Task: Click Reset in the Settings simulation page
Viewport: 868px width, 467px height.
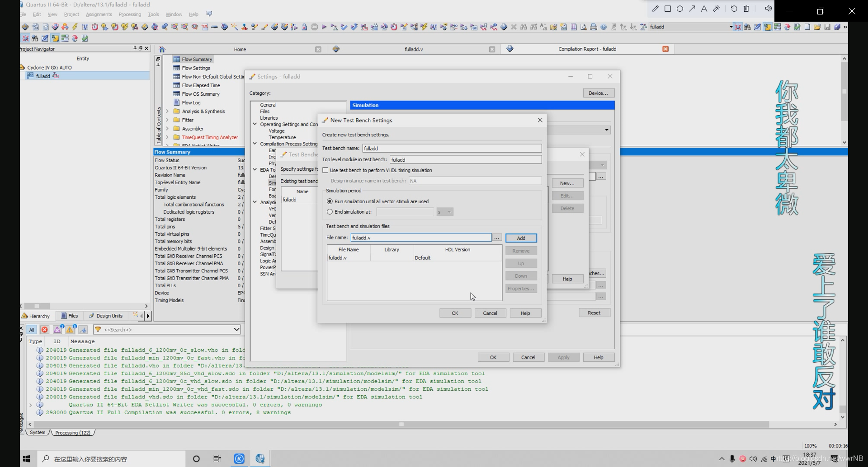Action: pos(594,313)
